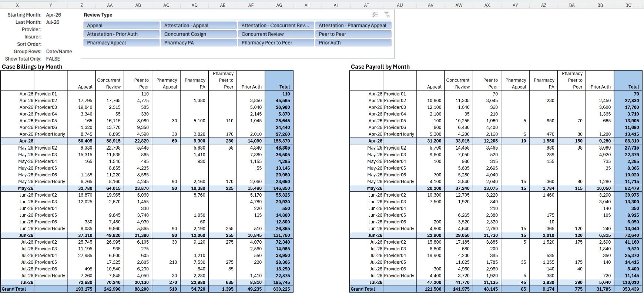Image resolution: width=644 pixels, height=297 pixels.
Task: Select the Case Payroll by Month heading
Action: pos(380,67)
